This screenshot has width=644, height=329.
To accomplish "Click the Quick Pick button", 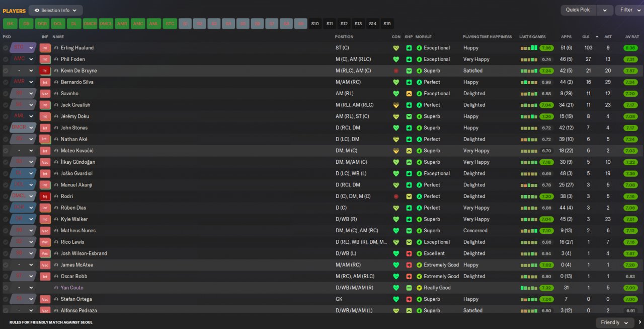I will click(x=578, y=10).
